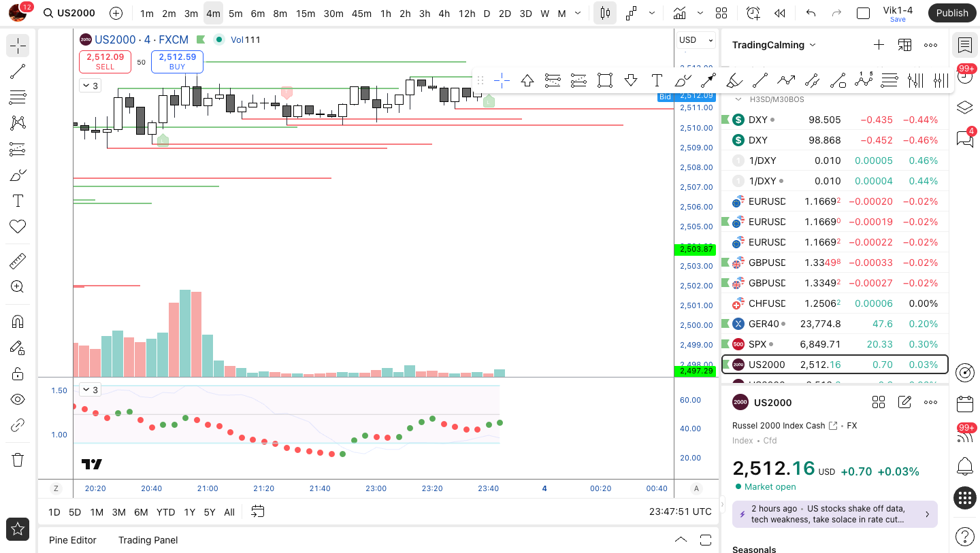Open the heart icons tool in left sidebar
Image resolution: width=980 pixels, height=553 pixels.
pyautogui.click(x=18, y=227)
